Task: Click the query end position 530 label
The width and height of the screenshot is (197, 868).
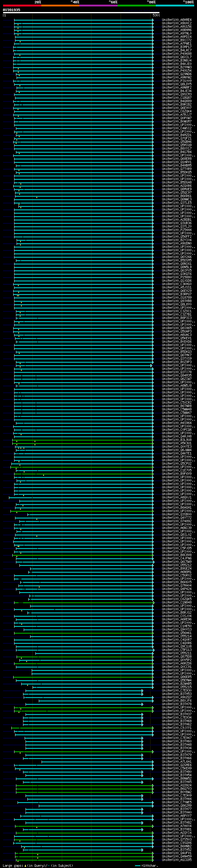Action: pos(155,15)
